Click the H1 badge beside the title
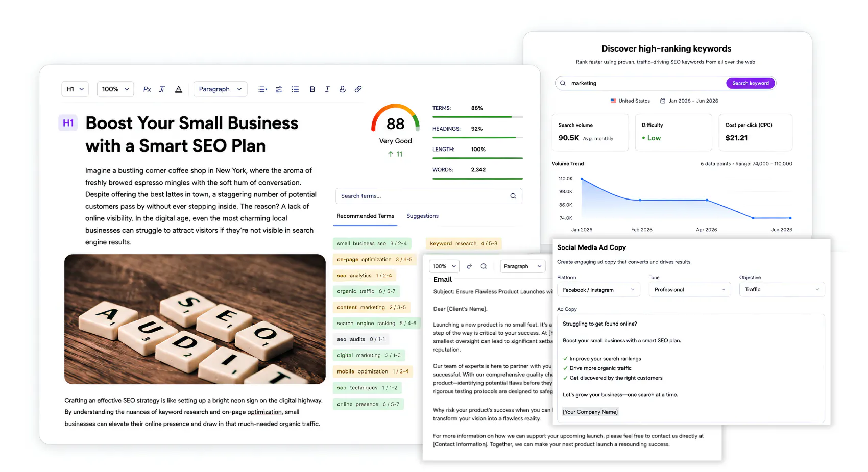The image size is (868, 472). pyautogui.click(x=68, y=123)
